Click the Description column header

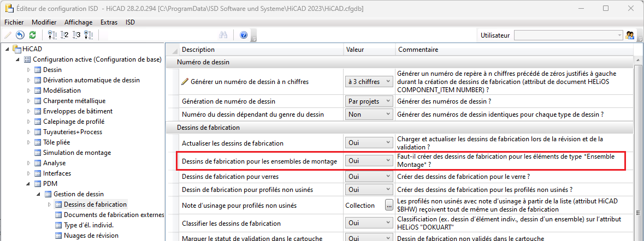point(261,50)
